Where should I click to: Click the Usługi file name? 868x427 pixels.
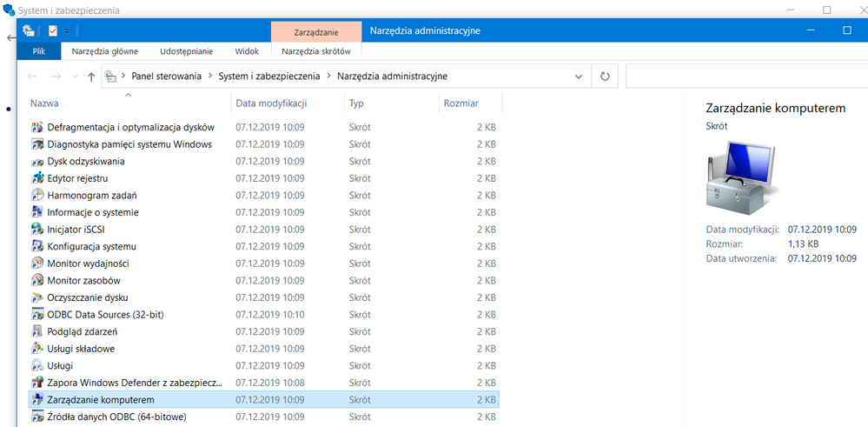(60, 365)
